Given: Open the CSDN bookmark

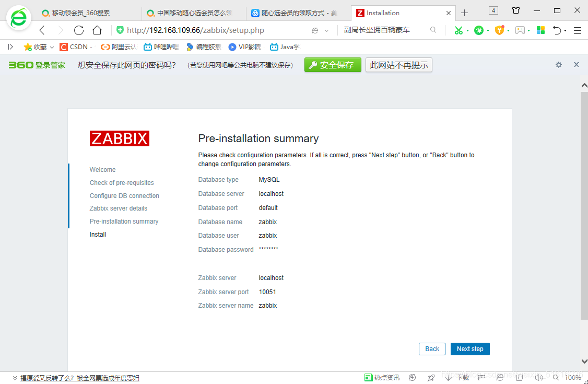Looking at the screenshot, I should pyautogui.click(x=76, y=47).
